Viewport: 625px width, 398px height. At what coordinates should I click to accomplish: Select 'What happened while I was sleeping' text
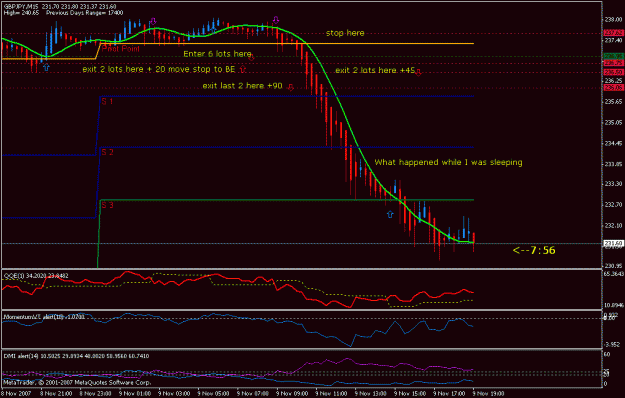[448, 162]
